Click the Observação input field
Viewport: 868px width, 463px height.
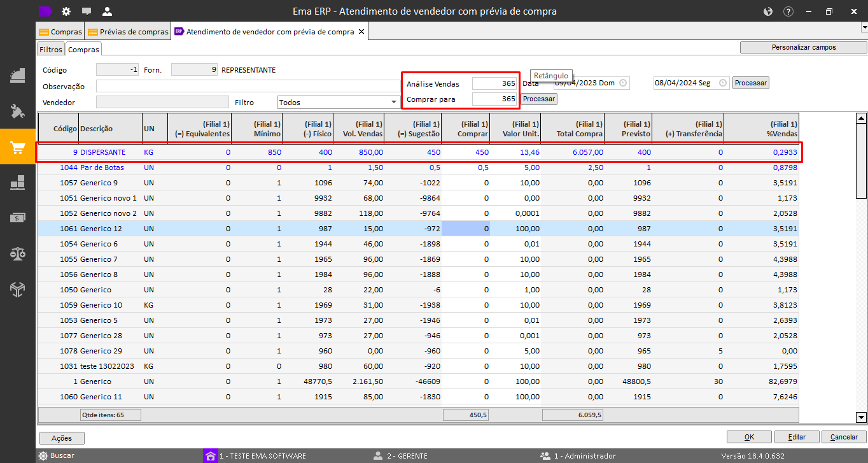click(x=248, y=87)
